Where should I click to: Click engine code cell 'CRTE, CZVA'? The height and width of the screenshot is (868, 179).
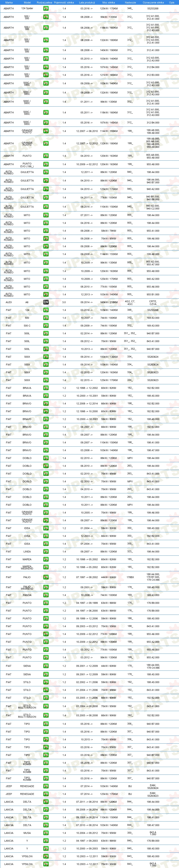[153, 303]
